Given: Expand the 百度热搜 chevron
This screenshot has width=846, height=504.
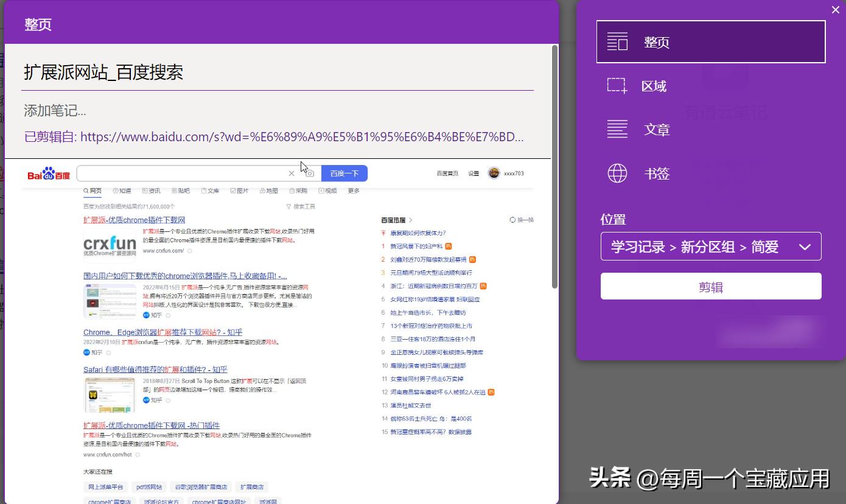Looking at the screenshot, I should (x=411, y=220).
